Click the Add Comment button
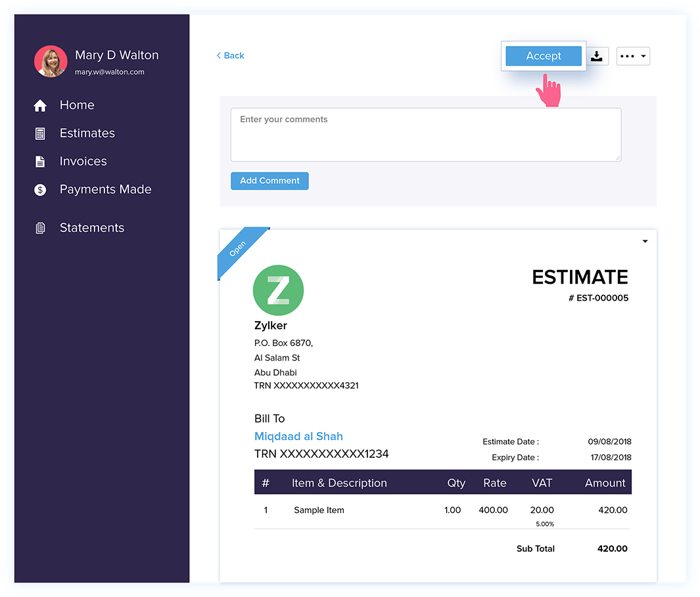 [x=269, y=181]
